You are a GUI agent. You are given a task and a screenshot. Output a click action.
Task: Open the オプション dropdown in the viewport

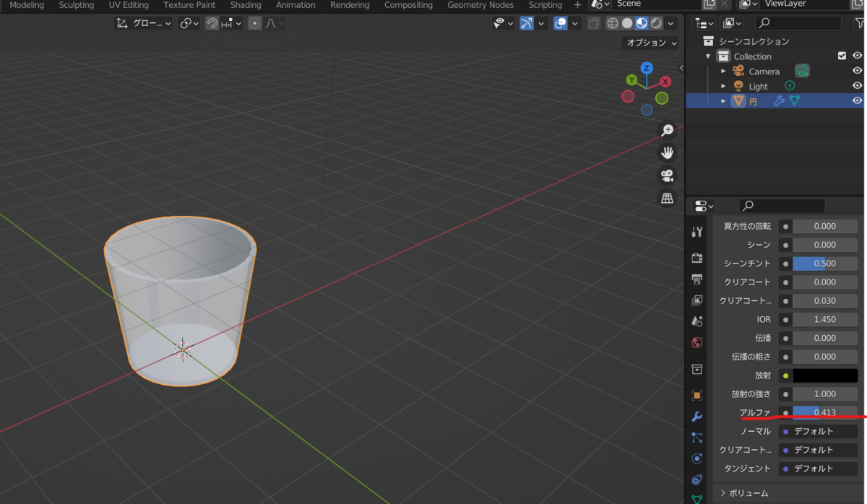pos(651,43)
